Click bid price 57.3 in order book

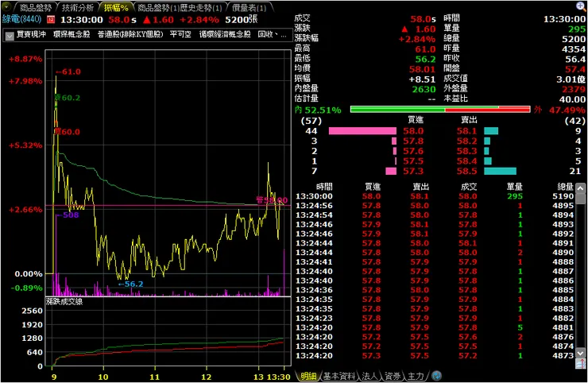pos(413,172)
